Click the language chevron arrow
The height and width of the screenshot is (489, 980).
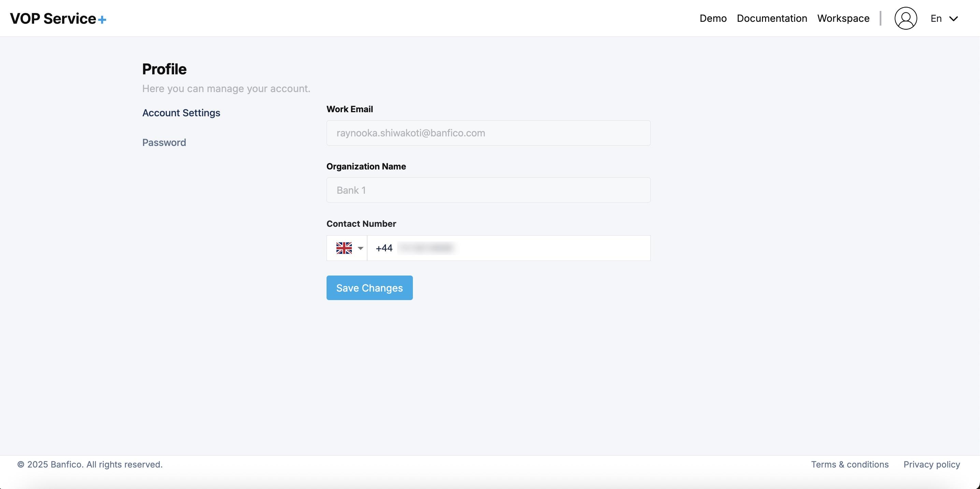(953, 19)
